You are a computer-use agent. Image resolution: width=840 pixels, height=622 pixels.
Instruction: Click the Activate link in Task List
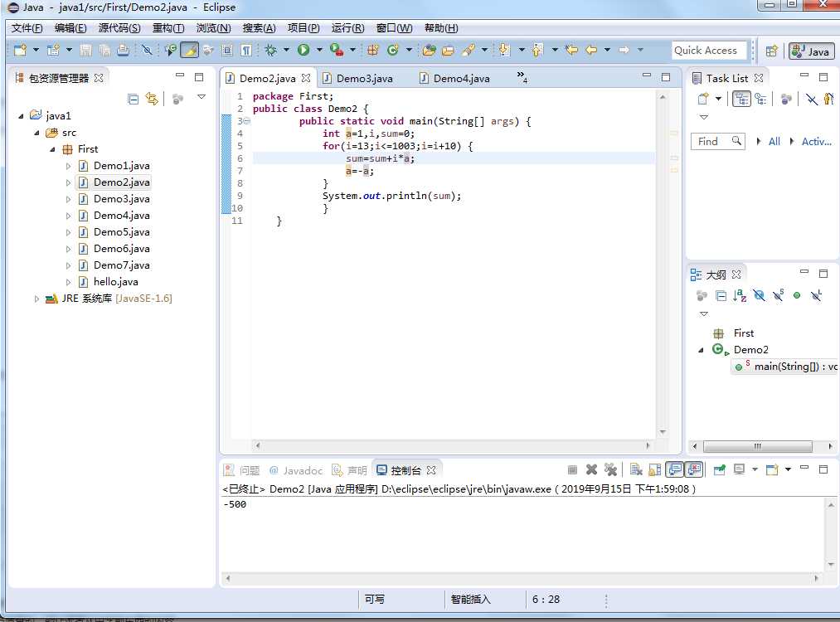click(817, 142)
